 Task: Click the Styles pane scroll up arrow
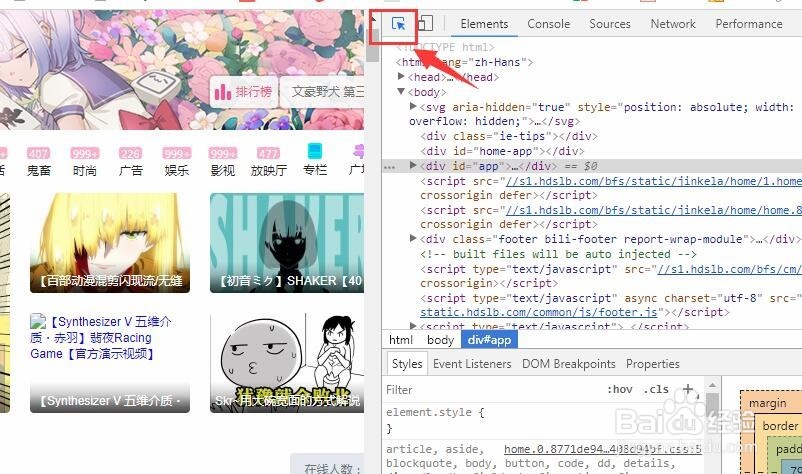(712, 385)
